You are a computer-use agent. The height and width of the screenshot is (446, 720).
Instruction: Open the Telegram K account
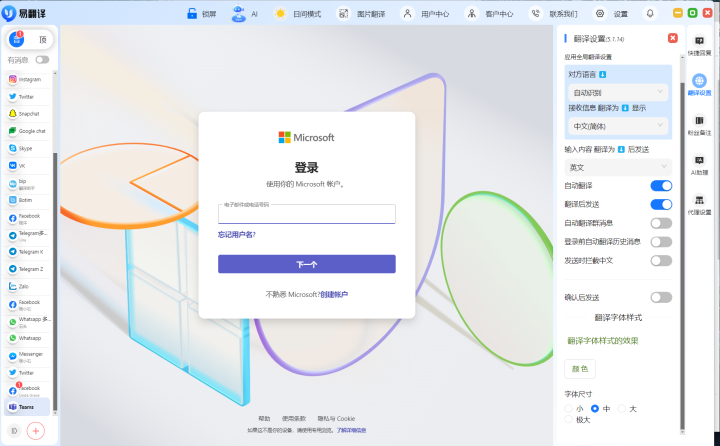(x=28, y=252)
